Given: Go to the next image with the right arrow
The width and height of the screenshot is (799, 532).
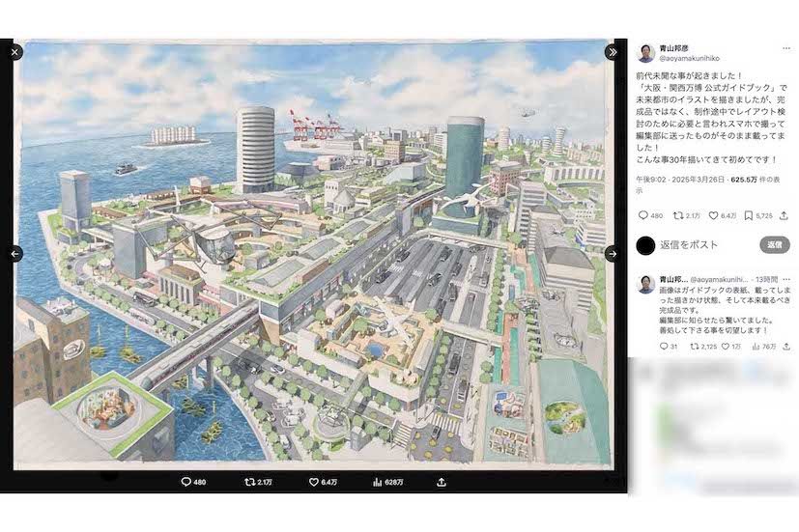Looking at the screenshot, I should (613, 254).
